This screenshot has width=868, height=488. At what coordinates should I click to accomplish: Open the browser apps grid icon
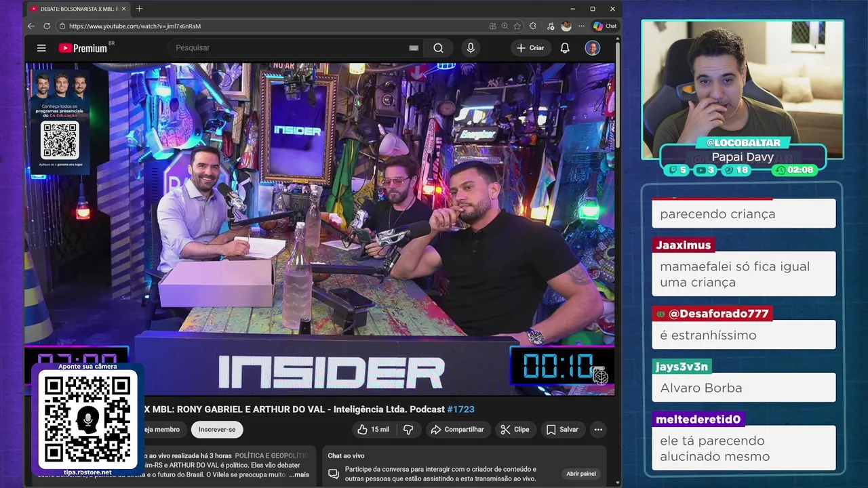pos(493,26)
